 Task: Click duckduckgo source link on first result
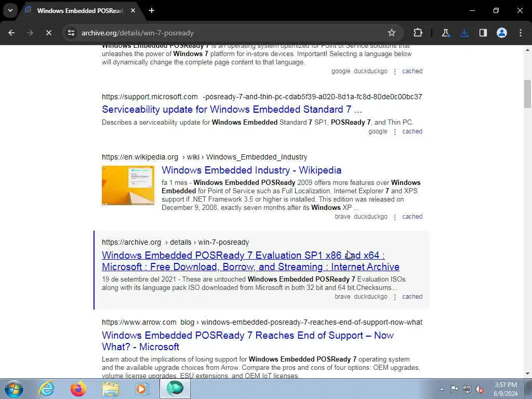tap(370, 71)
